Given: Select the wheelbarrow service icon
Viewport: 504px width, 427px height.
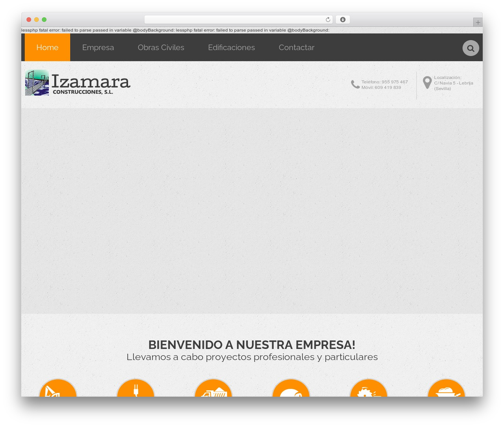Looking at the screenshot, I should [447, 388].
